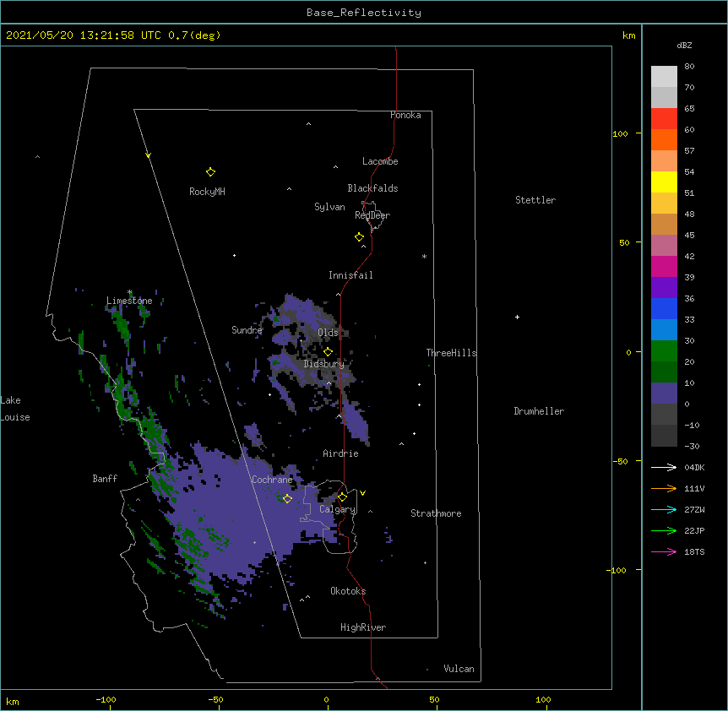Viewport: 728px width, 711px height.
Task: Click the Limestone label
Action: pyautogui.click(x=129, y=301)
